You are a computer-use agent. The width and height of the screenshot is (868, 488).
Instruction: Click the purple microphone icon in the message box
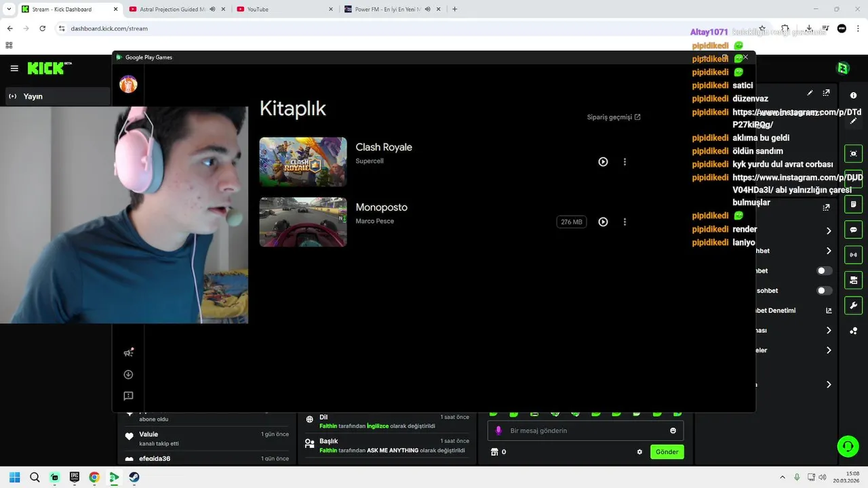pos(498,430)
